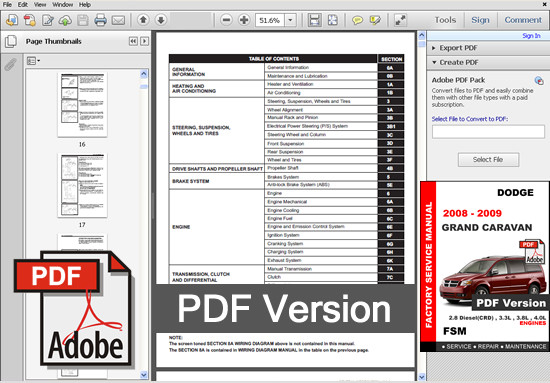
Task: Click the Sign In link
Action: pyautogui.click(x=531, y=36)
